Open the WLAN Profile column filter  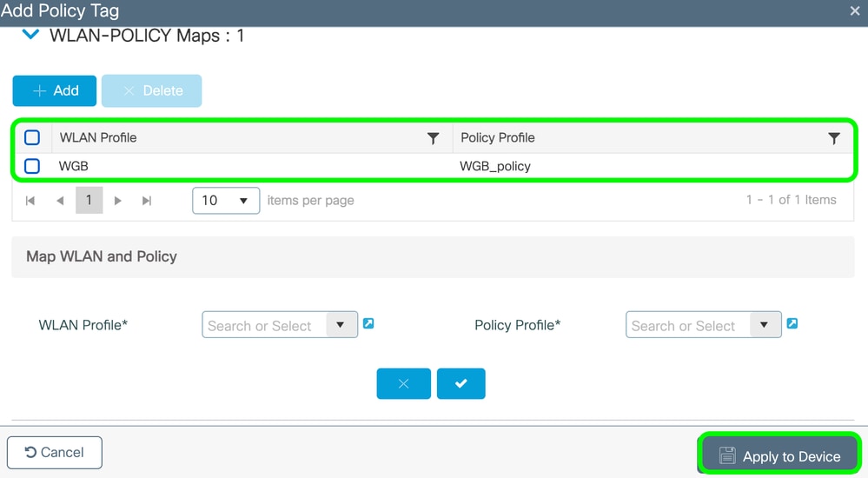click(433, 138)
